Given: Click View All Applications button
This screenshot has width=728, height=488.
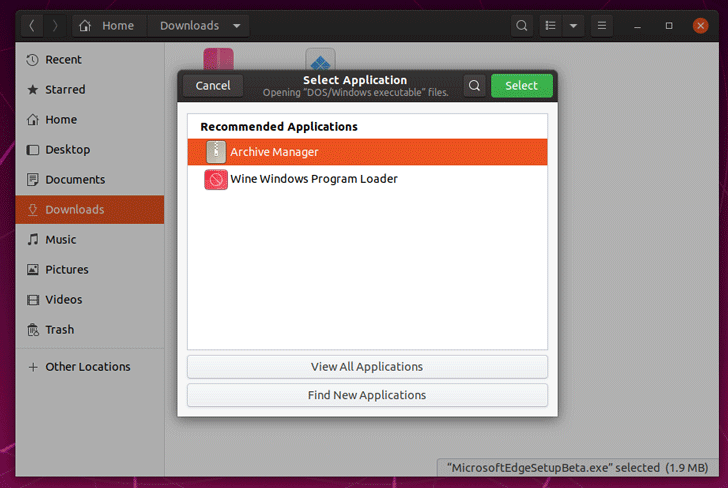Looking at the screenshot, I should [367, 367].
